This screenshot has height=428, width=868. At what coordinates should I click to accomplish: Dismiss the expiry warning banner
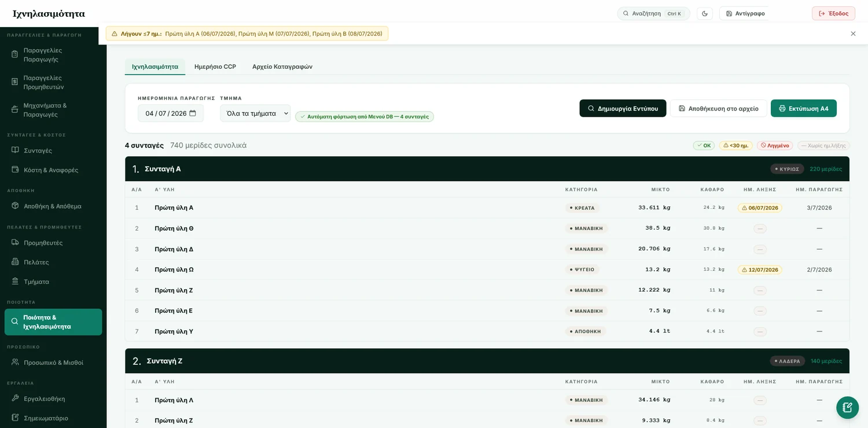coord(853,34)
